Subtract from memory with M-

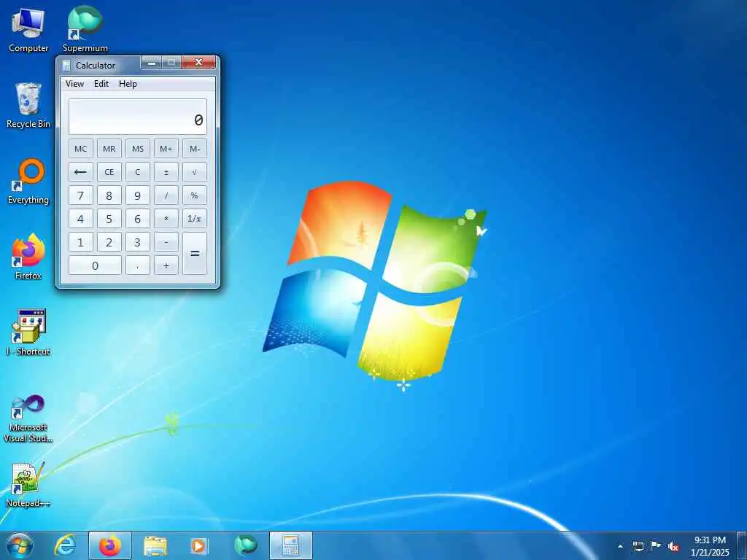[194, 149]
